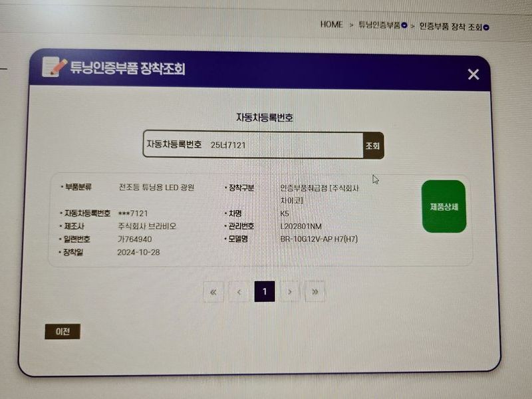Select page 1 in pagination
The image size is (532, 399).
tap(264, 291)
